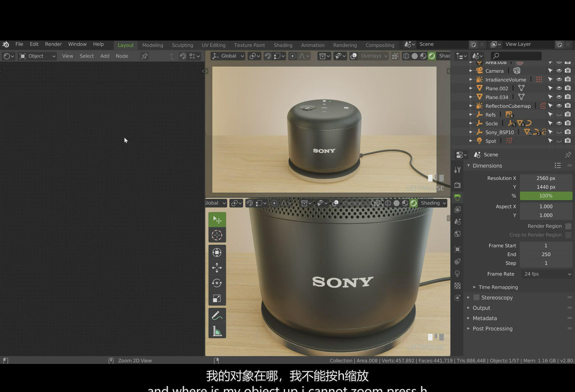
Task: Open the Render properties tab icon
Action: pyautogui.click(x=457, y=185)
